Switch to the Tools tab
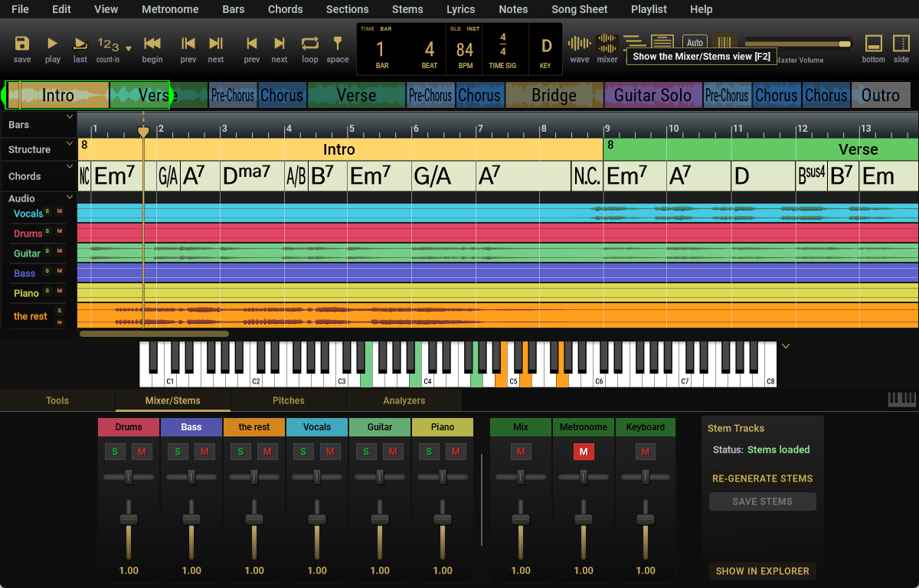Screen dimensions: 919x588 (57, 400)
